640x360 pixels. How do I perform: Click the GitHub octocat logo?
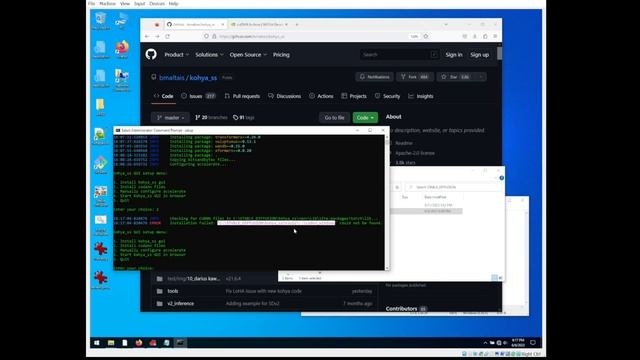151,54
